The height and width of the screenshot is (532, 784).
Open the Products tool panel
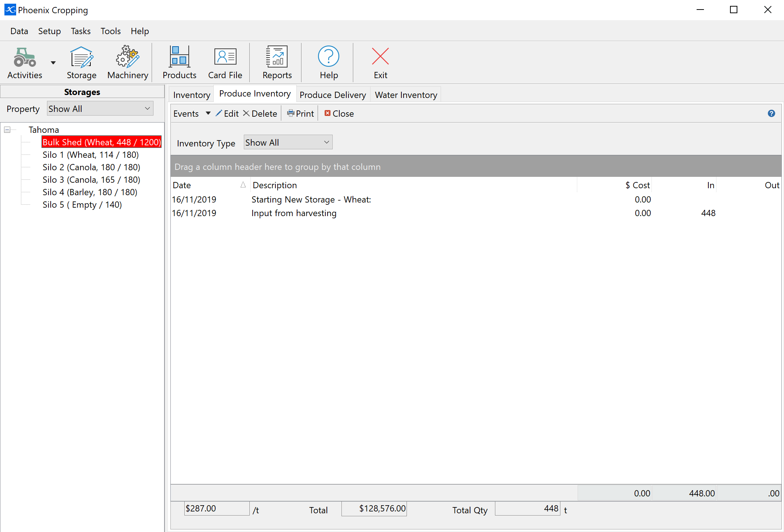point(179,62)
